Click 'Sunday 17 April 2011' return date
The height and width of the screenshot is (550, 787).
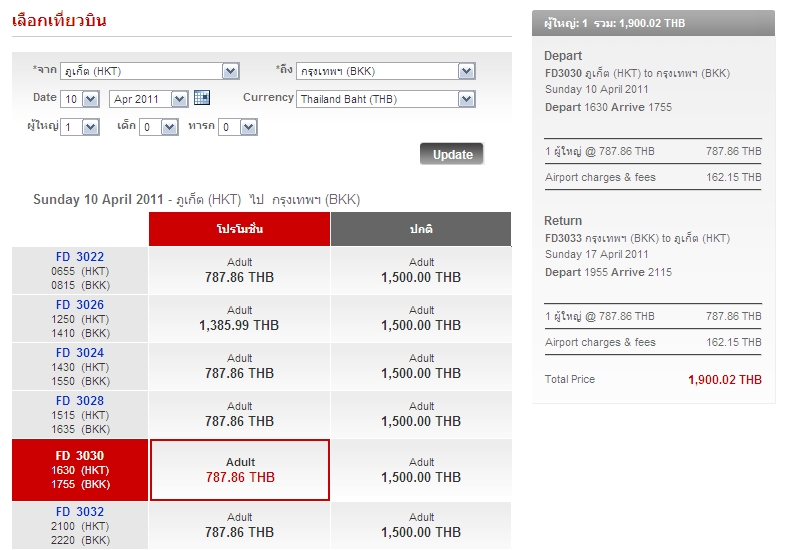coord(597,254)
